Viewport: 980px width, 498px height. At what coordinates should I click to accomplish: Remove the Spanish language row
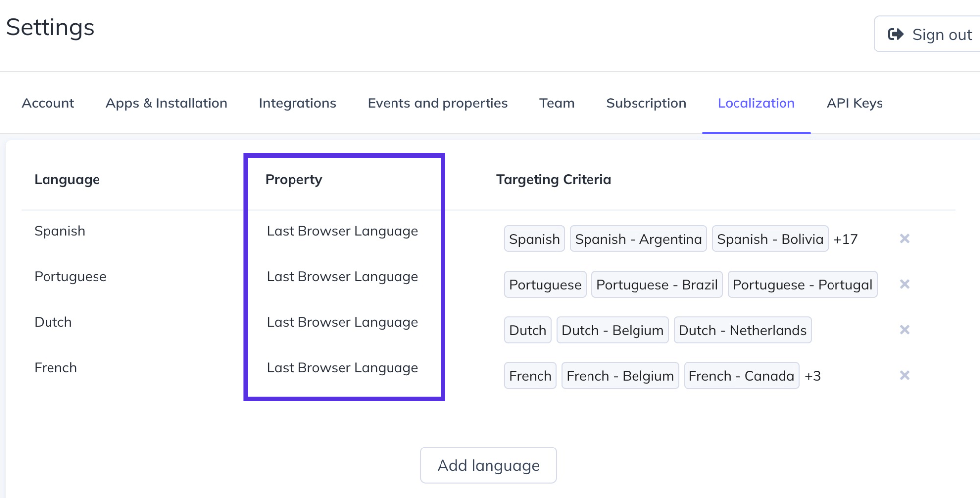(905, 239)
